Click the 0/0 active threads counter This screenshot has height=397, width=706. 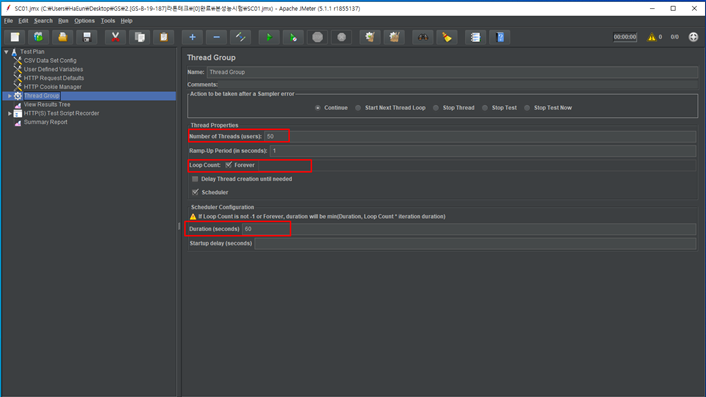[x=674, y=37]
